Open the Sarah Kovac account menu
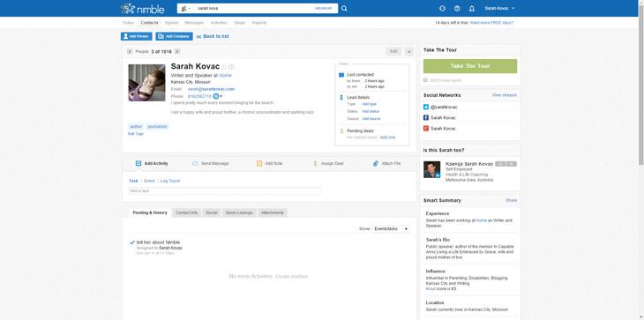The height and width of the screenshot is (320, 644). point(499,9)
